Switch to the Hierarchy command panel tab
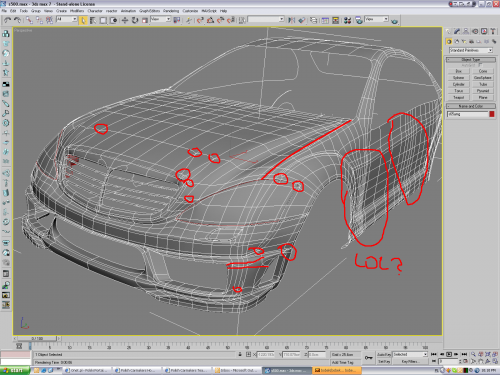This screenshot has height=375, width=500. (466, 31)
